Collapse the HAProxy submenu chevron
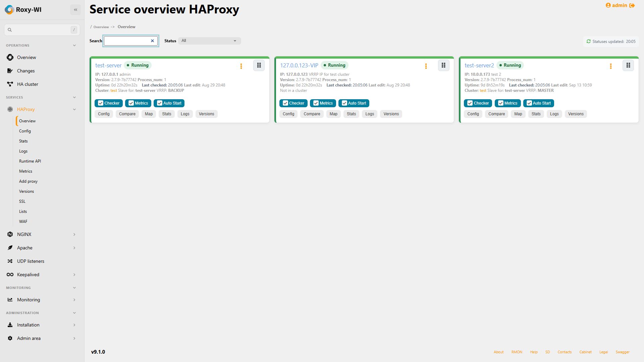The width and height of the screenshot is (644, 362). [x=74, y=109]
